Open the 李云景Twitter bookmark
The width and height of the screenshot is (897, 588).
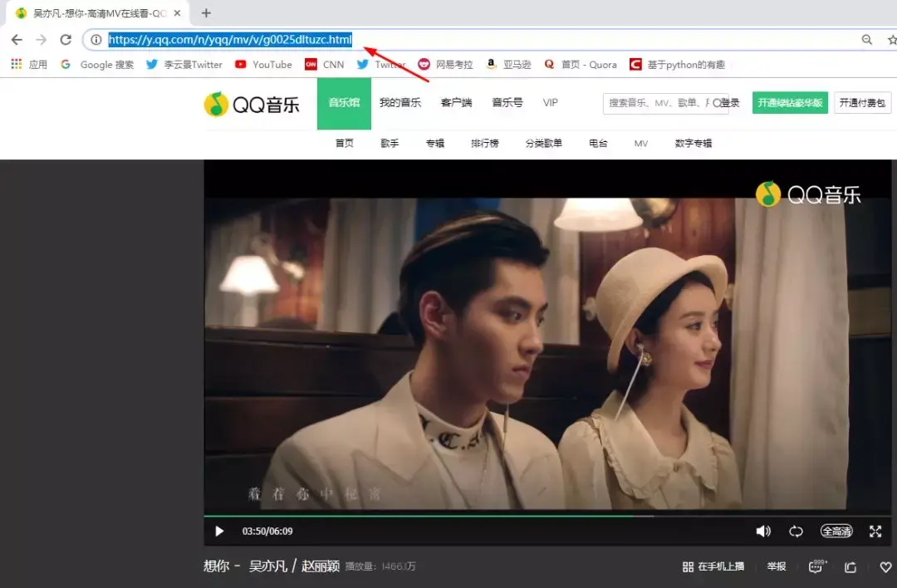click(184, 64)
